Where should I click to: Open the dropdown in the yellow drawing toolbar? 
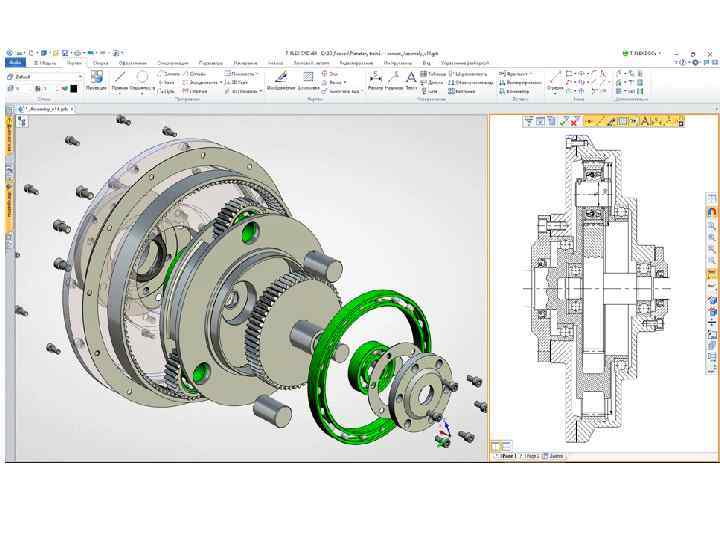pos(634,122)
